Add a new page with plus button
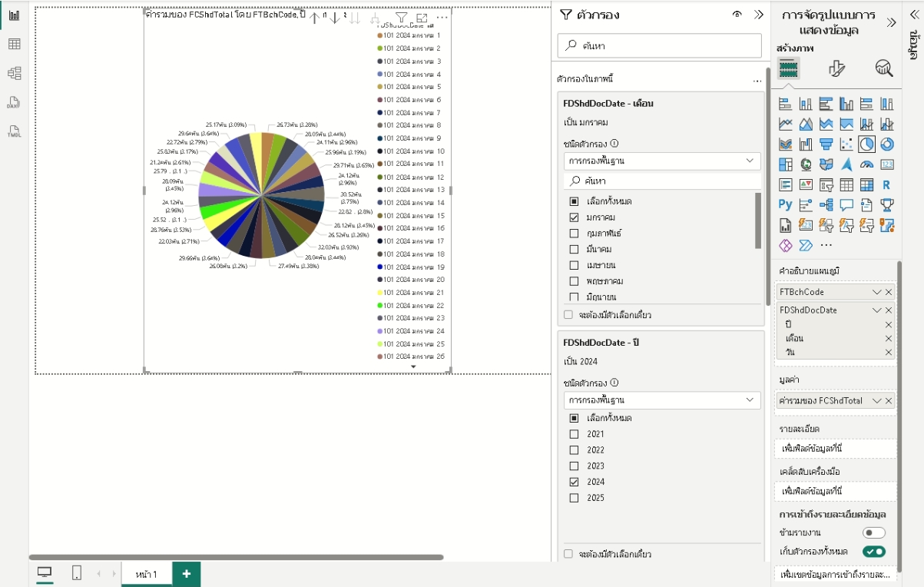The width and height of the screenshot is (924, 587). click(186, 574)
